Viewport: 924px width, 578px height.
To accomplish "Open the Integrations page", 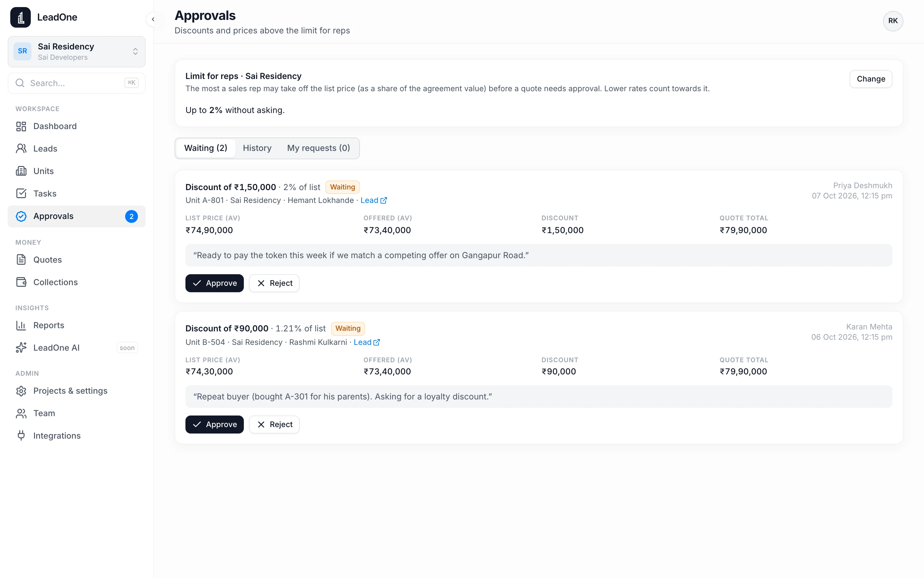I will point(76,436).
